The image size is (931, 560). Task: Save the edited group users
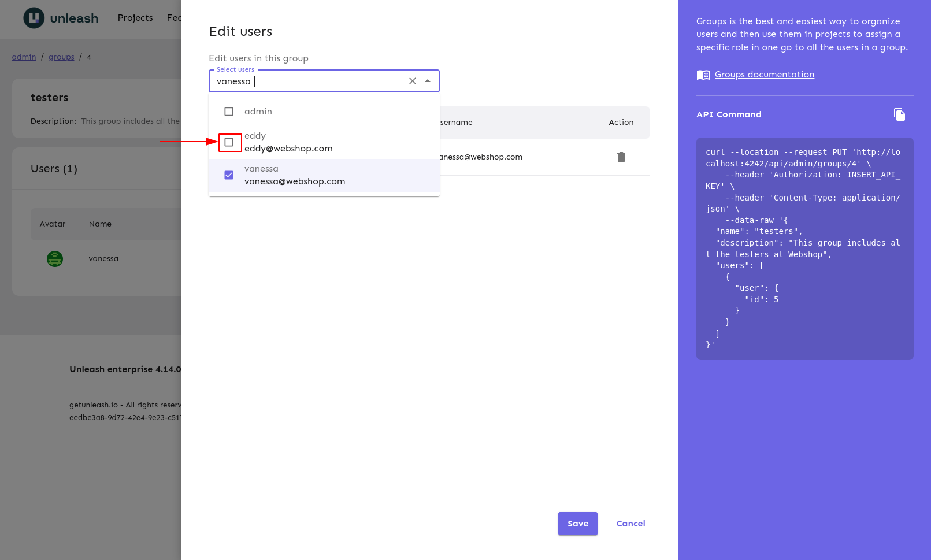[x=577, y=524]
